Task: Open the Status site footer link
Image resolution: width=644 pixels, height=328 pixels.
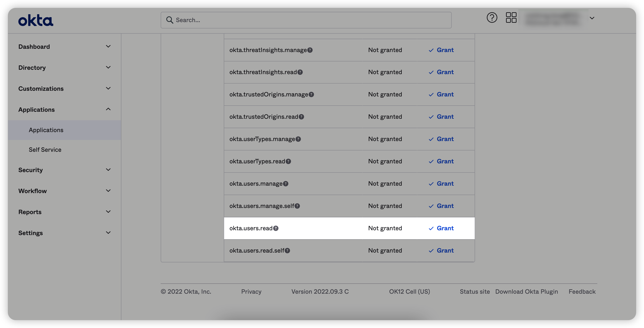Action: (475, 292)
